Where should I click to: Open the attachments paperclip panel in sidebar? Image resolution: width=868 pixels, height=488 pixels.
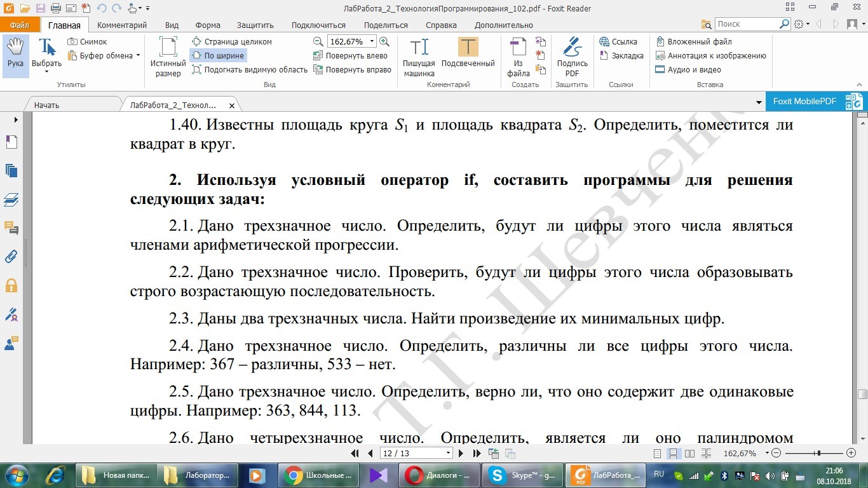(x=11, y=257)
